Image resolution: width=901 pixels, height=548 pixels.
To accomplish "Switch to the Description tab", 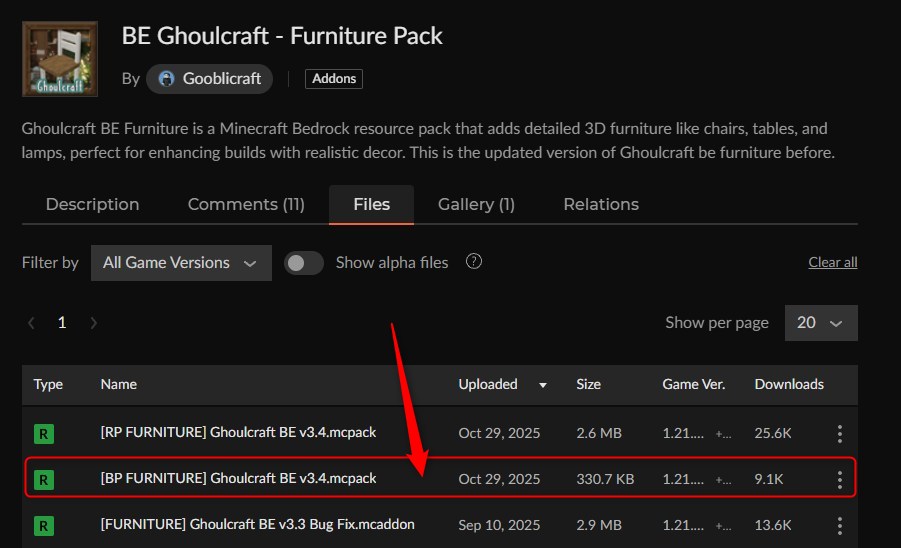I will click(x=93, y=204).
